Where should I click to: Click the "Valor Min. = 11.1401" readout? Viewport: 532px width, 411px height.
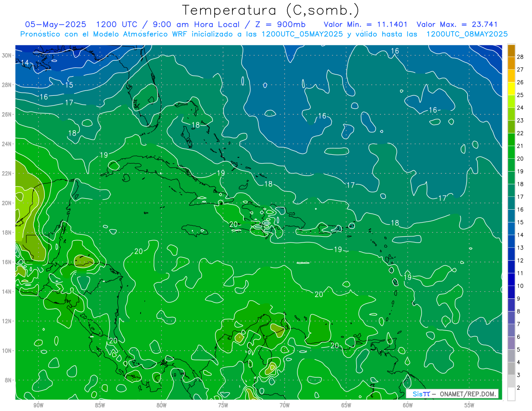366,24
